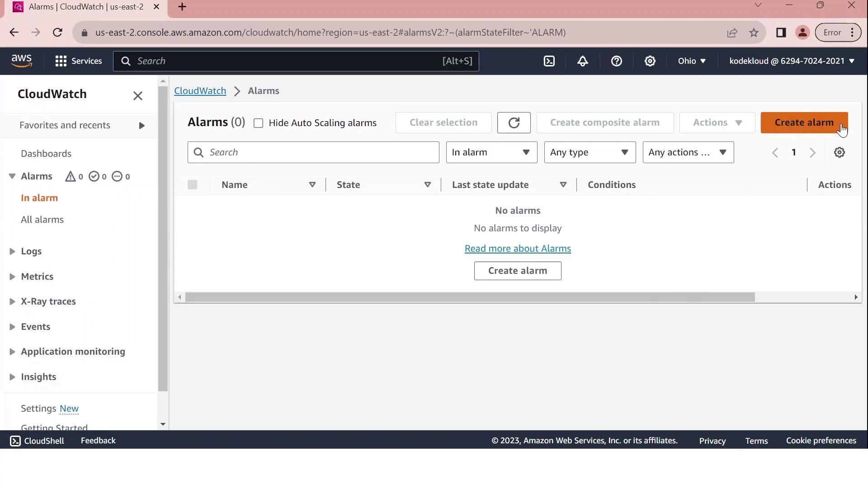
Task: Open the Any type filter dropdown
Action: click(590, 152)
